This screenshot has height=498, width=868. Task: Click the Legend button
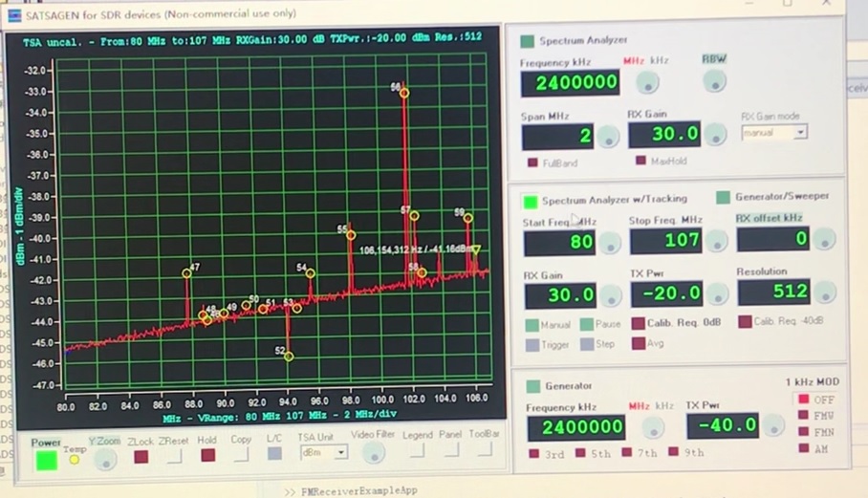coord(417,449)
